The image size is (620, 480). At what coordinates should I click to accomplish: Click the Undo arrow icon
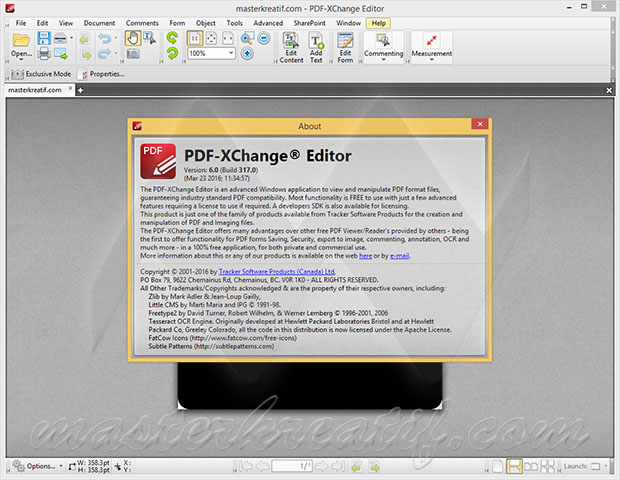pos(104,38)
